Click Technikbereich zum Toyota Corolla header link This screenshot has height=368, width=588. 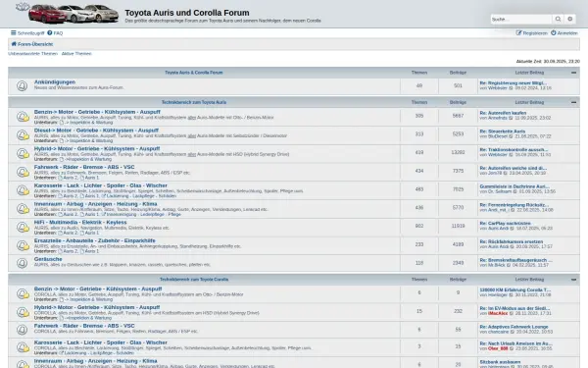(x=194, y=280)
